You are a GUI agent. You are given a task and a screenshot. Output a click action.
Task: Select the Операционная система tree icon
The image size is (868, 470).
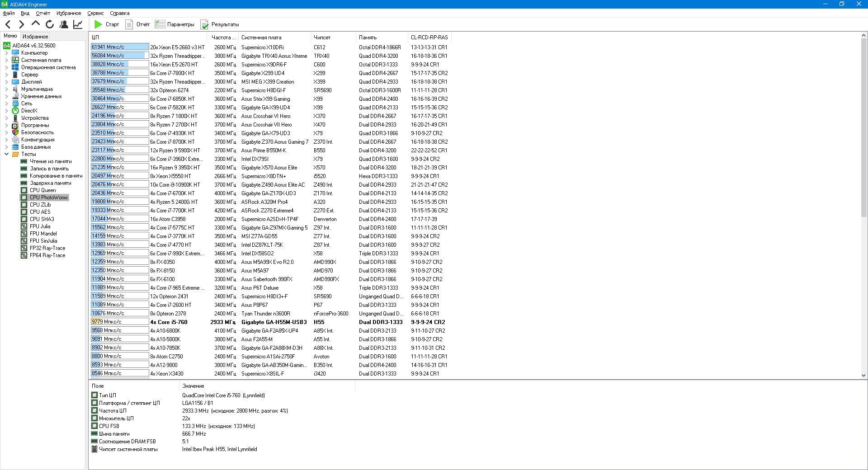click(x=15, y=67)
